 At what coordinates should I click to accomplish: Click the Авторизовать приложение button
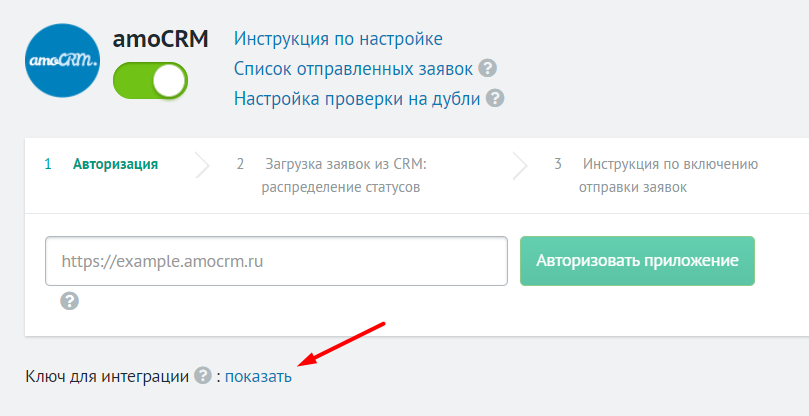tap(637, 261)
